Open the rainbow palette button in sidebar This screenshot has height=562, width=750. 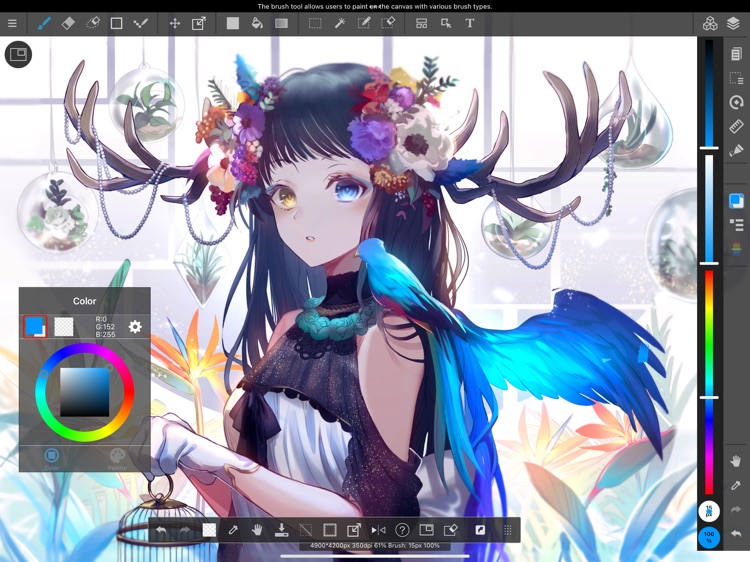[x=736, y=249]
